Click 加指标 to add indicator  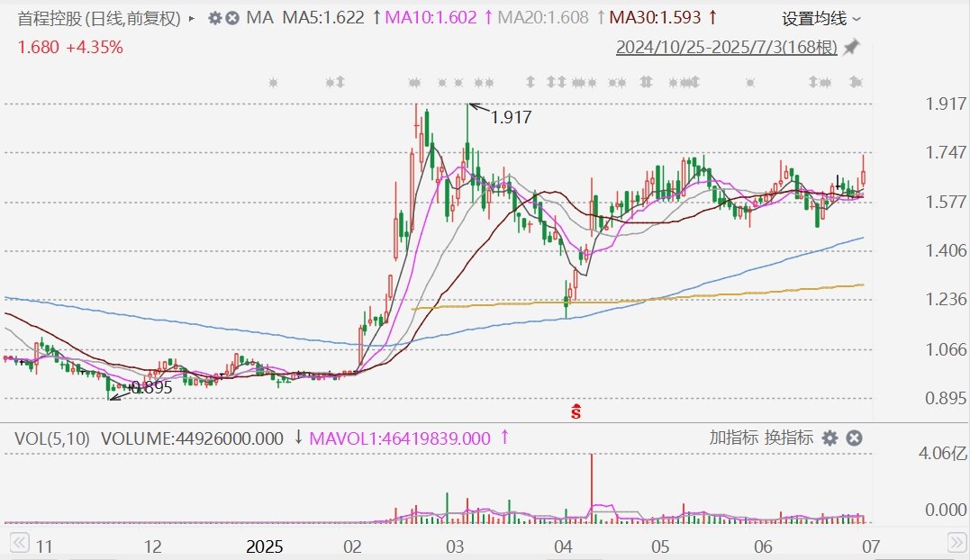[734, 438]
